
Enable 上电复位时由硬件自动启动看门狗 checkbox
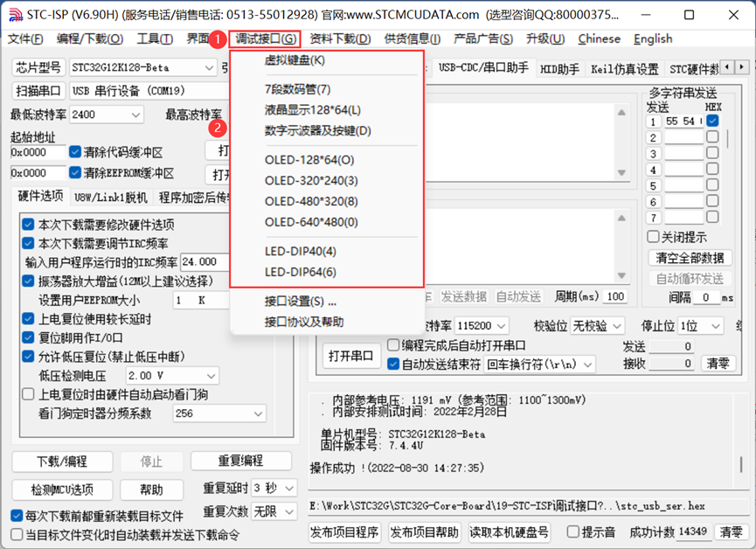[x=29, y=394]
